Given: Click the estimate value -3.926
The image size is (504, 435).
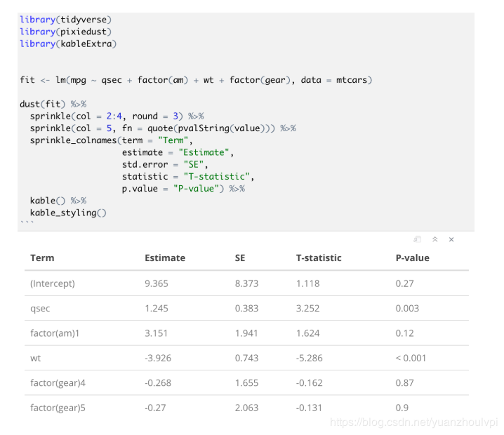Looking at the screenshot, I should tap(158, 359).
